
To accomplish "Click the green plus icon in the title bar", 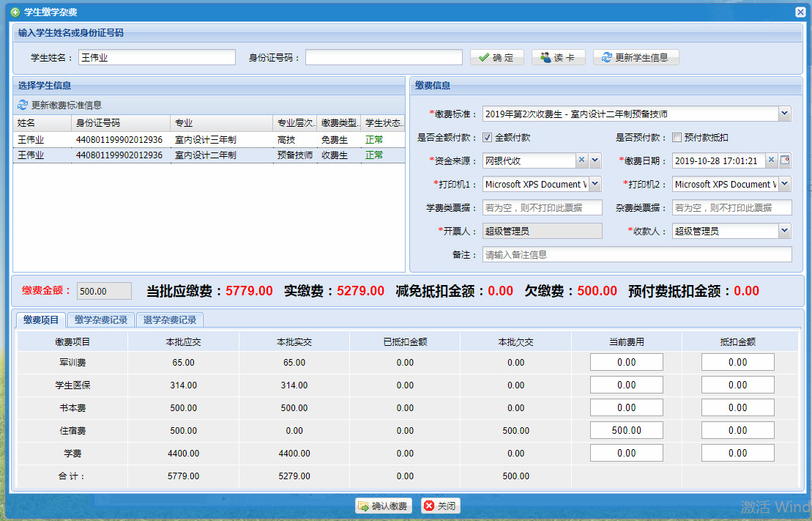I will tap(15, 12).
